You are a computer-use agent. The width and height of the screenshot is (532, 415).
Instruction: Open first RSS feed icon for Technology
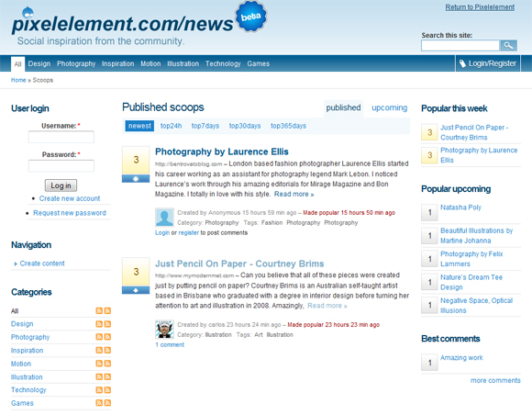99,390
